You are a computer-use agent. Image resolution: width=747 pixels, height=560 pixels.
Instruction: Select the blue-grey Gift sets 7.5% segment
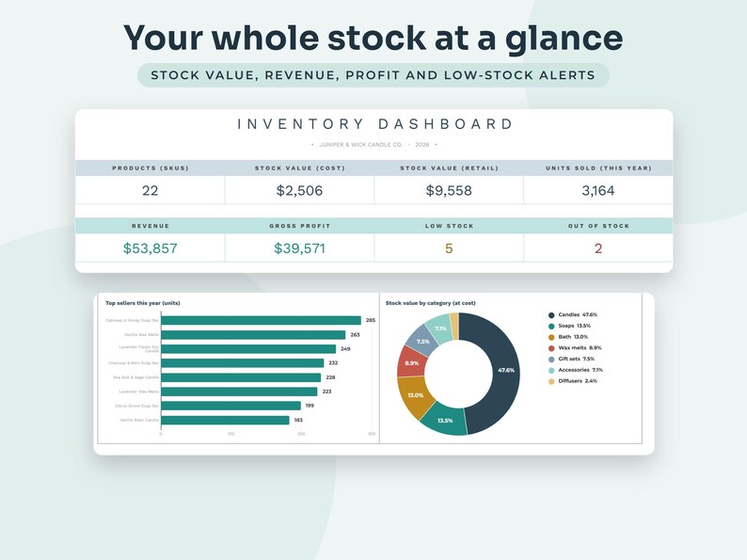tap(422, 342)
